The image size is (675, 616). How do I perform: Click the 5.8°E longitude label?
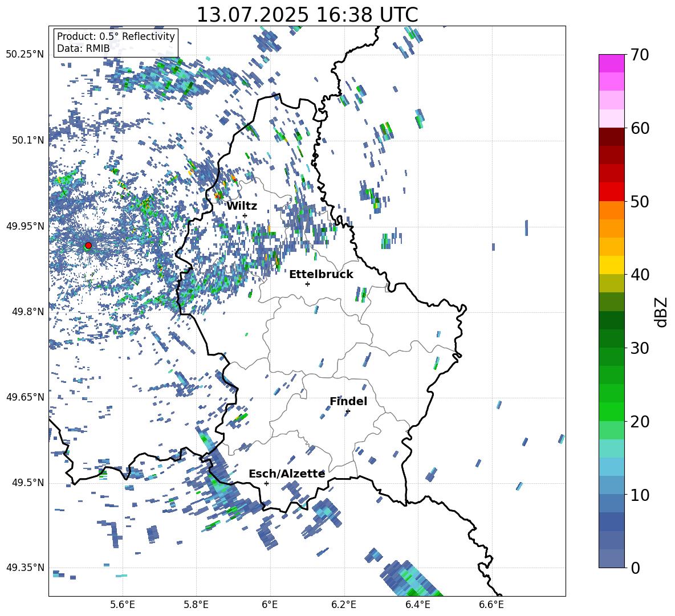[x=196, y=605]
